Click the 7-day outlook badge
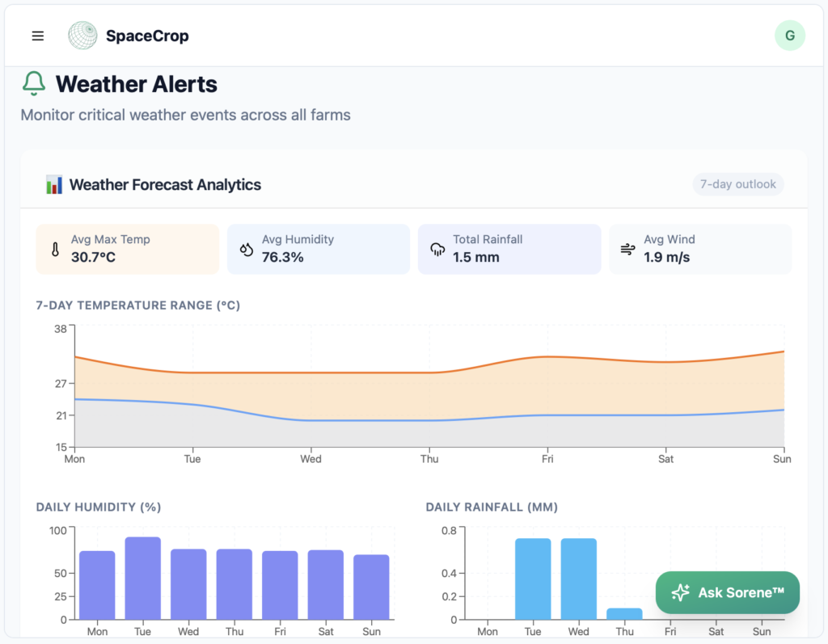The height and width of the screenshot is (644, 828). 737,184
